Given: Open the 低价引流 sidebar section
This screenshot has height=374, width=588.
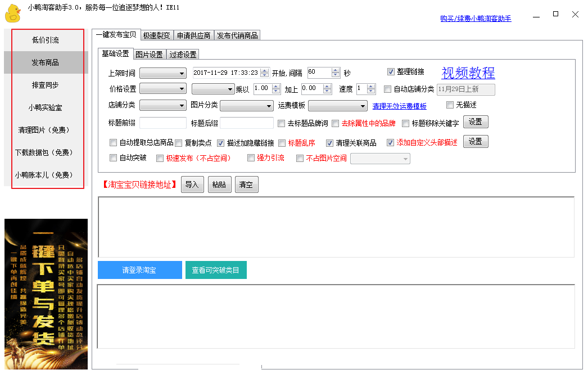Looking at the screenshot, I should [47, 40].
